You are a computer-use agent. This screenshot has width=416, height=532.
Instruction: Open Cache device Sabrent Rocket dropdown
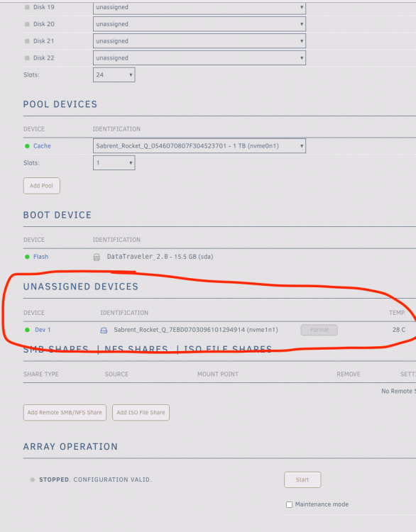click(199, 146)
